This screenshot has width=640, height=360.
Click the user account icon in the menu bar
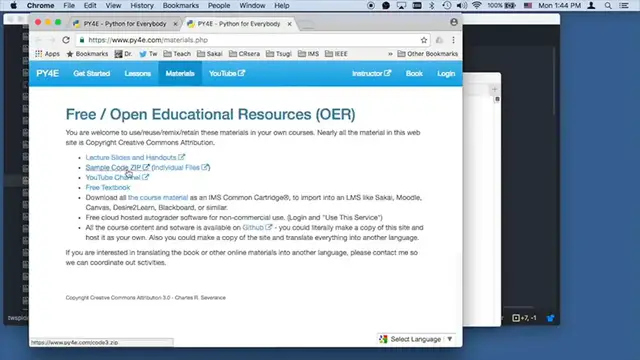coord(591,6)
